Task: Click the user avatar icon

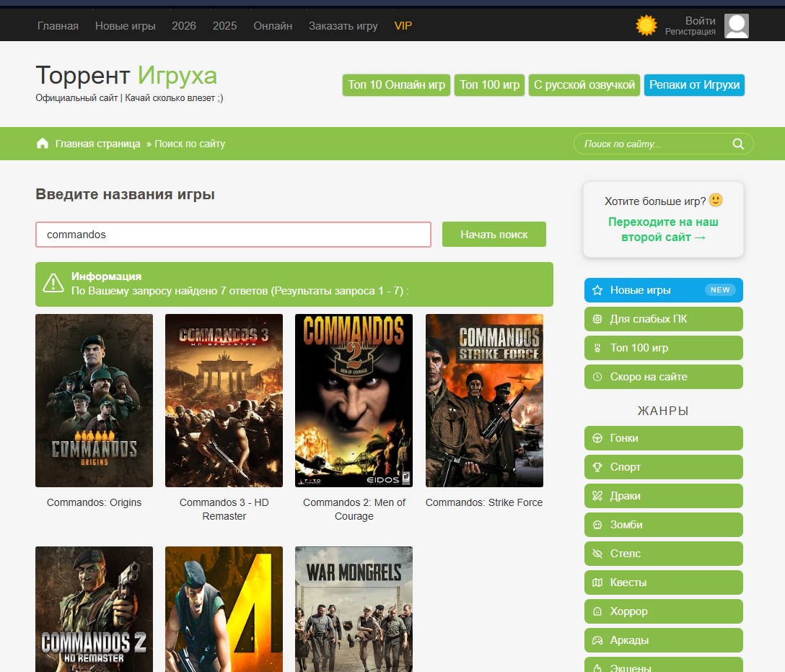Action: 737,26
